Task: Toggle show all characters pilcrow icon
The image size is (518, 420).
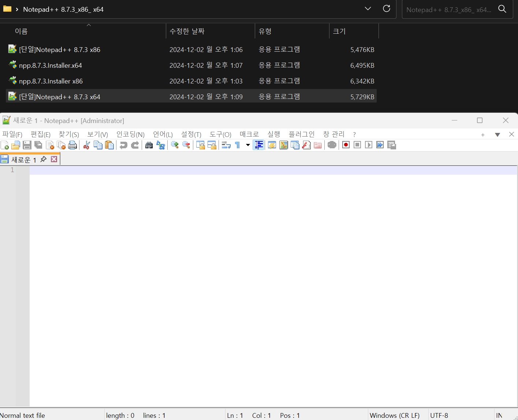Action: point(238,145)
